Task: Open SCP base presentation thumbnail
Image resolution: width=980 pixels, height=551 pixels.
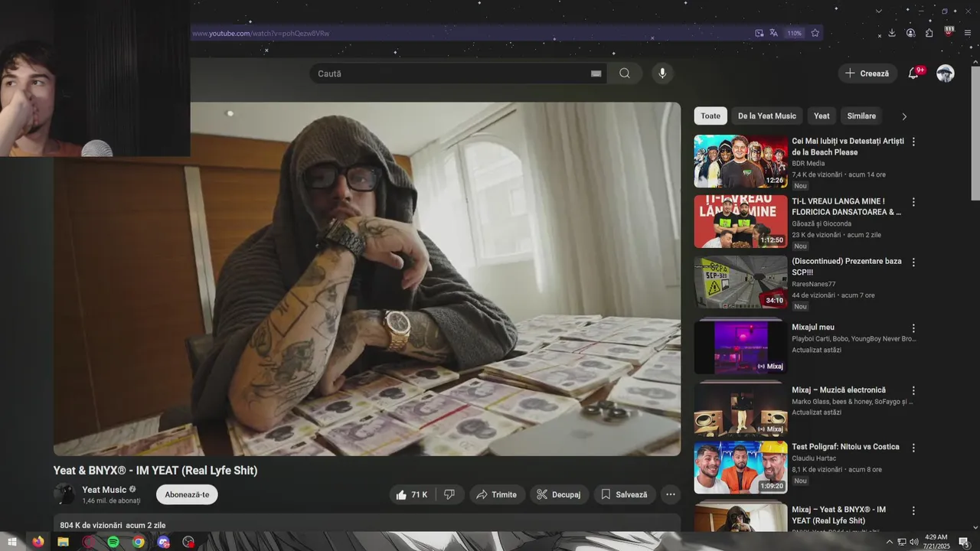Action: [x=740, y=282]
